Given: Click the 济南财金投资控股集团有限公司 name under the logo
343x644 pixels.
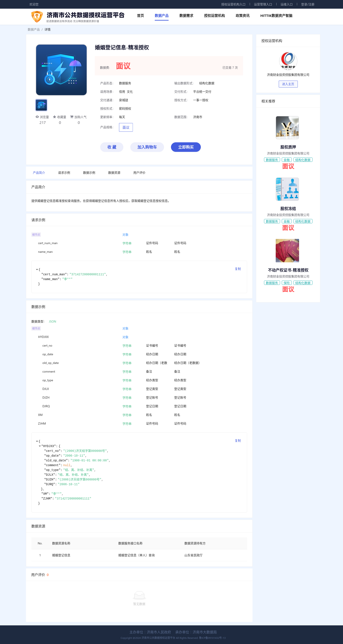Looking at the screenshot, I should pos(288,75).
